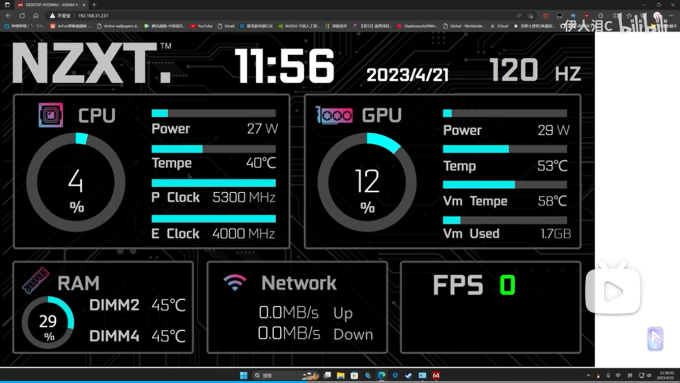680x383 pixels.
Task: Open the browser home page icon
Action: coord(36,16)
